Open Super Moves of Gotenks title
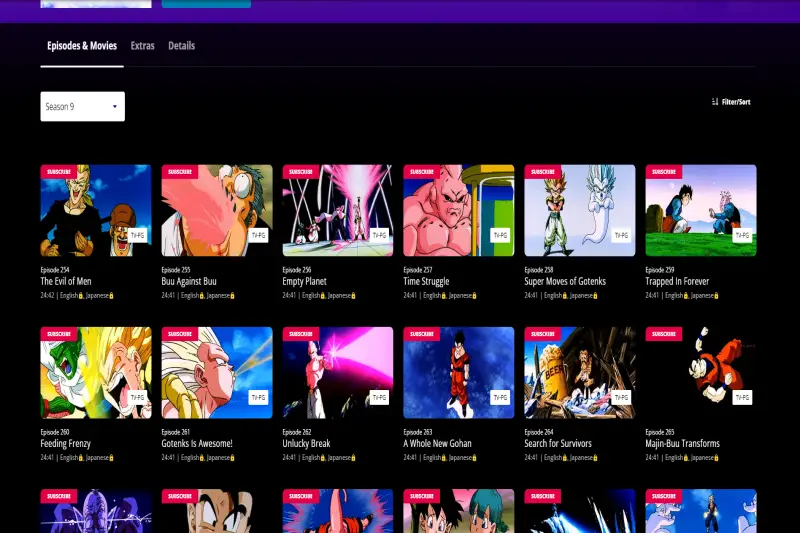The image size is (800, 533). 565,282
